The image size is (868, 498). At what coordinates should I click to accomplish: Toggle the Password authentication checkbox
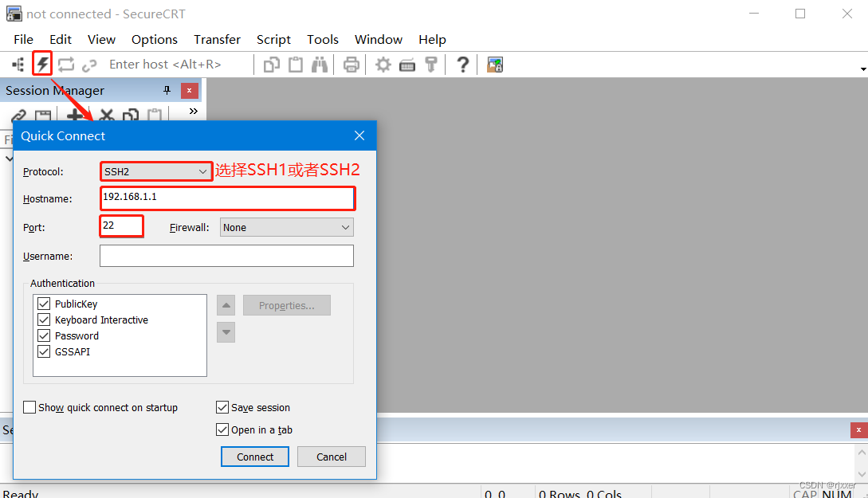tap(44, 336)
